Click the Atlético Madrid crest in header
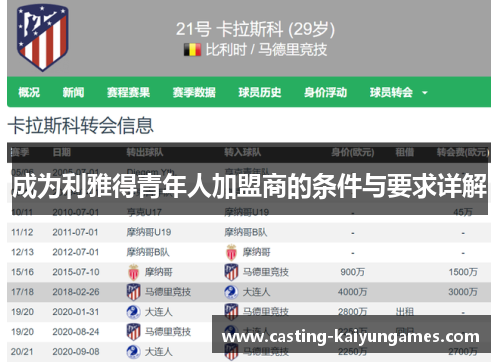Image resolution: width=500 pixels, height=362 pixels. pos(43,37)
